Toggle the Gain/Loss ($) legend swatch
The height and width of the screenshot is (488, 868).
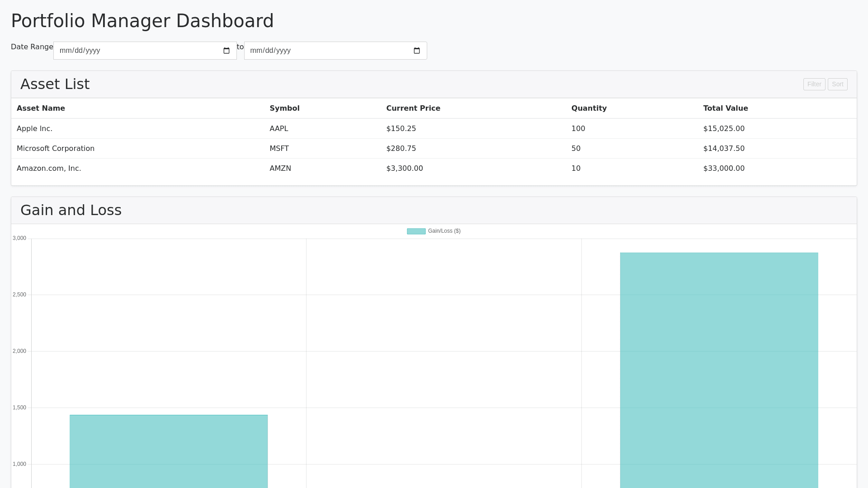point(416,231)
